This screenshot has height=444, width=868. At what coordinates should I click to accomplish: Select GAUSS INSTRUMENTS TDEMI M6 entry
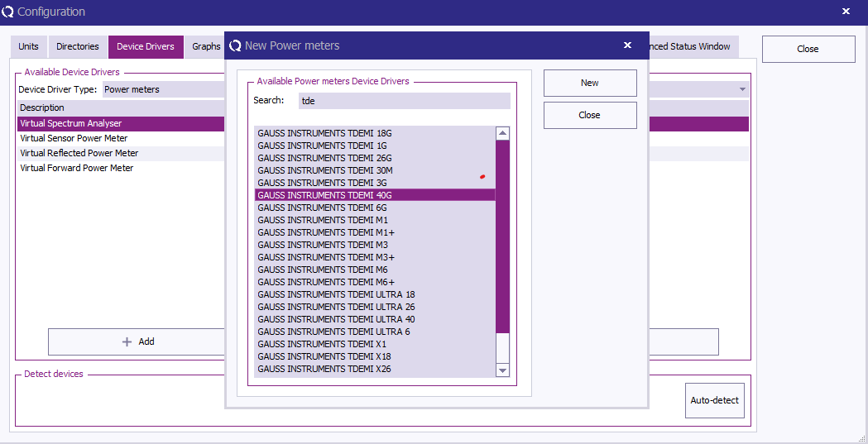375,270
